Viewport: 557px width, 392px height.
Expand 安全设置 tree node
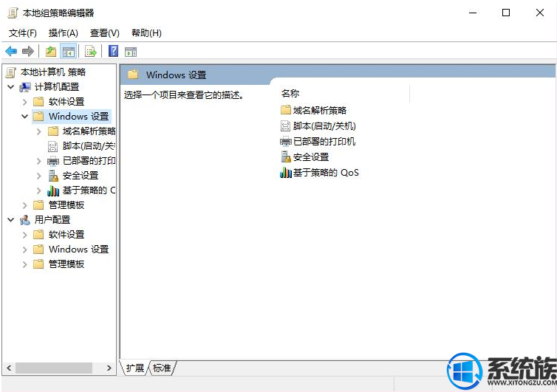coord(38,176)
